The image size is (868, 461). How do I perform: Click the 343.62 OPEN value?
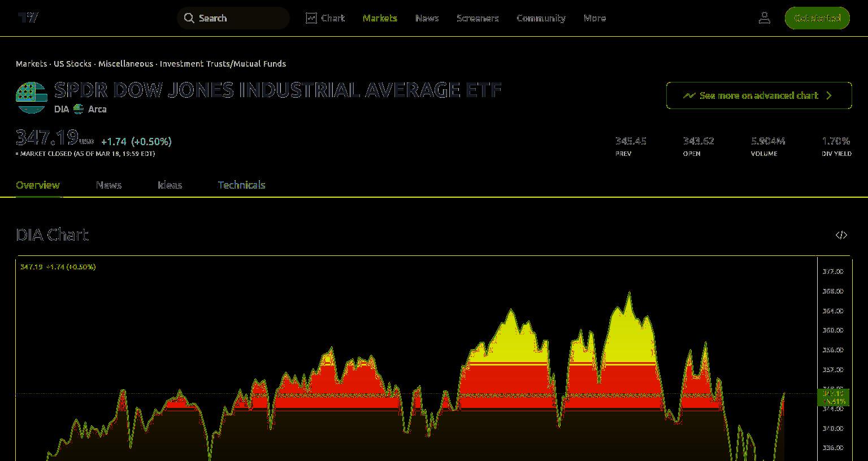click(x=698, y=141)
